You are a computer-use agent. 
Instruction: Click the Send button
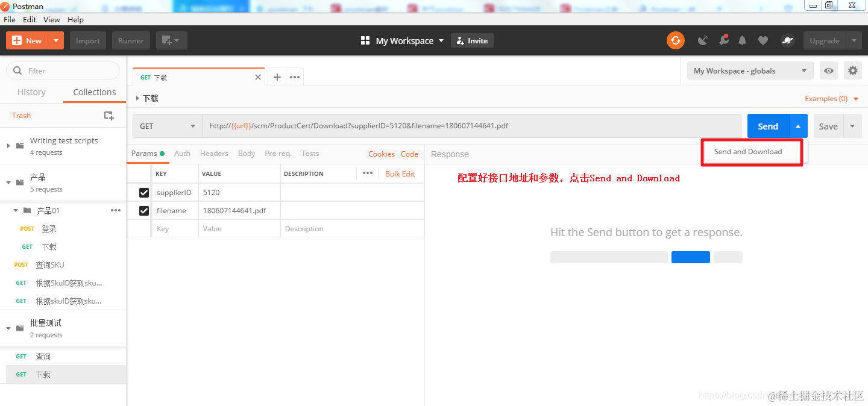pos(768,126)
